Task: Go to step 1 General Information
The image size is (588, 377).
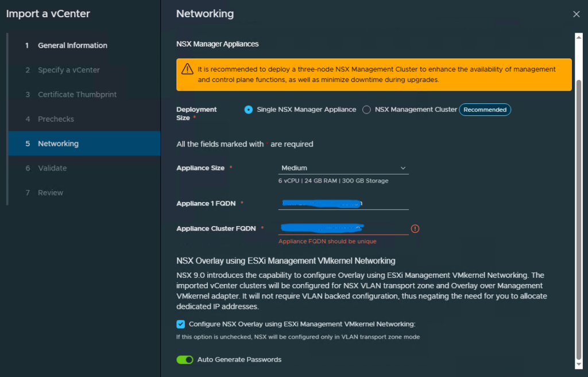Action: point(72,45)
